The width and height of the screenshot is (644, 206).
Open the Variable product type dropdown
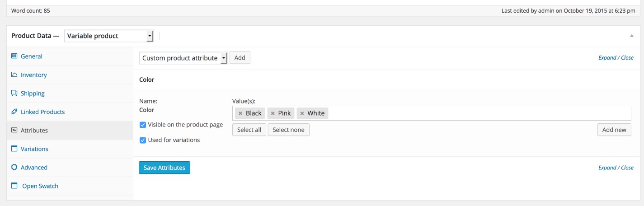109,36
